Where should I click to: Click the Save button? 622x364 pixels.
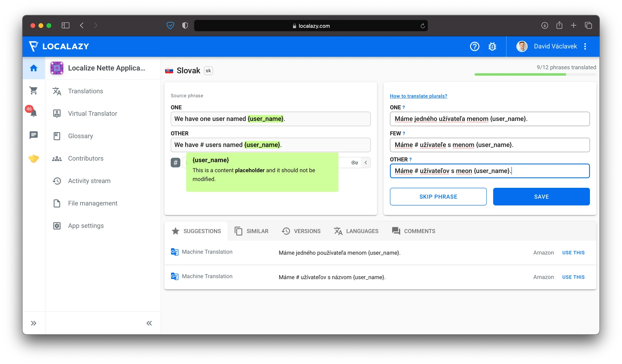coord(541,196)
